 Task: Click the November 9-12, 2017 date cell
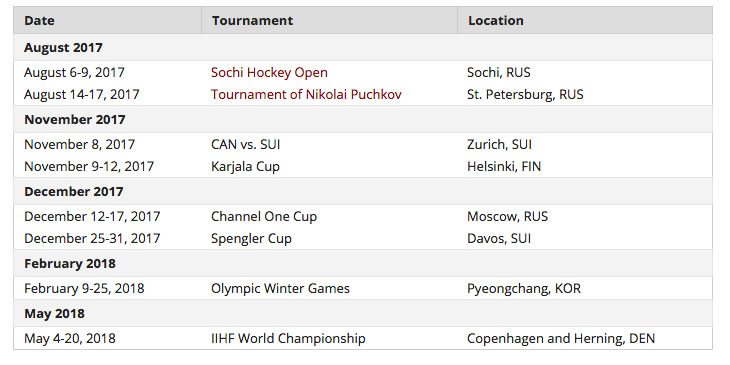[x=89, y=167]
